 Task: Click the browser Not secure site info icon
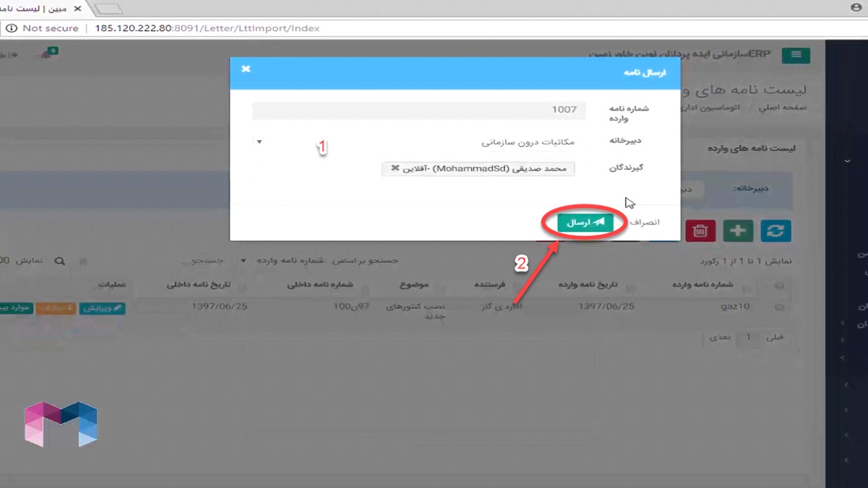(11, 28)
